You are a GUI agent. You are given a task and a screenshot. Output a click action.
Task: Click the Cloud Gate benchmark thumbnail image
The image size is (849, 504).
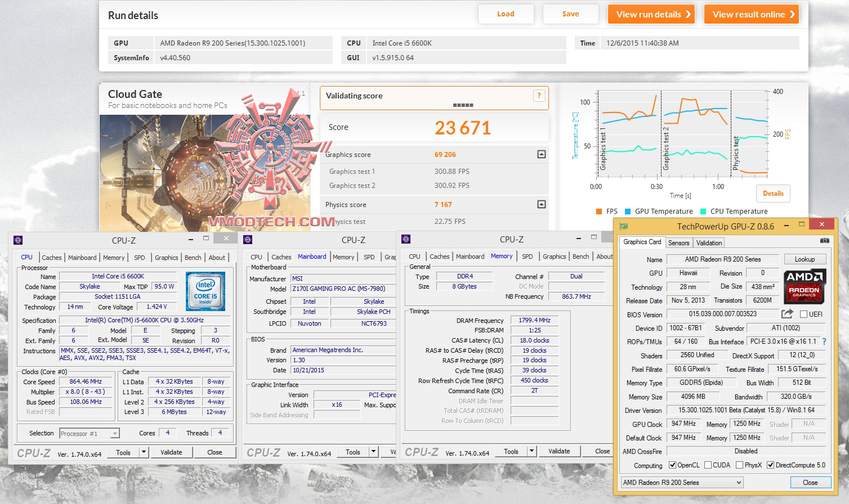[205, 173]
